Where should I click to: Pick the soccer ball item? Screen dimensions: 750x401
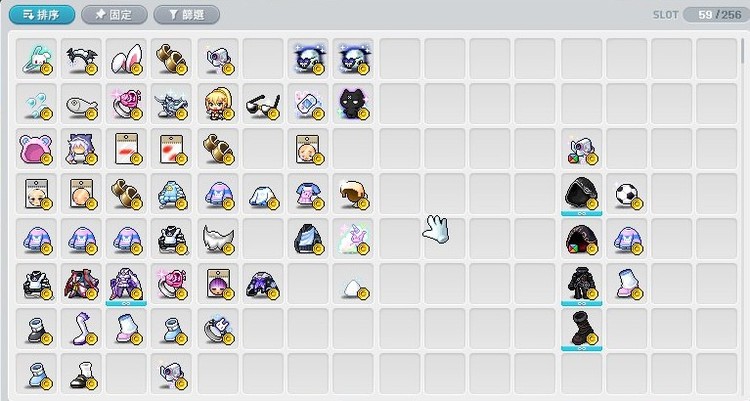(x=627, y=194)
